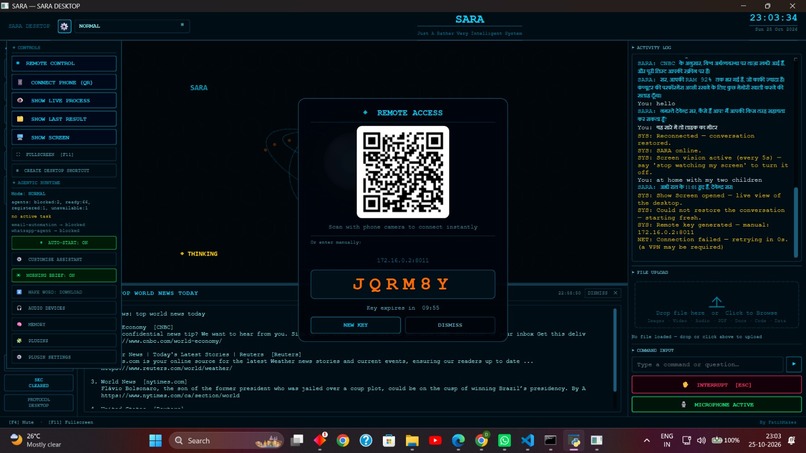Open Show Last Result

(64, 119)
